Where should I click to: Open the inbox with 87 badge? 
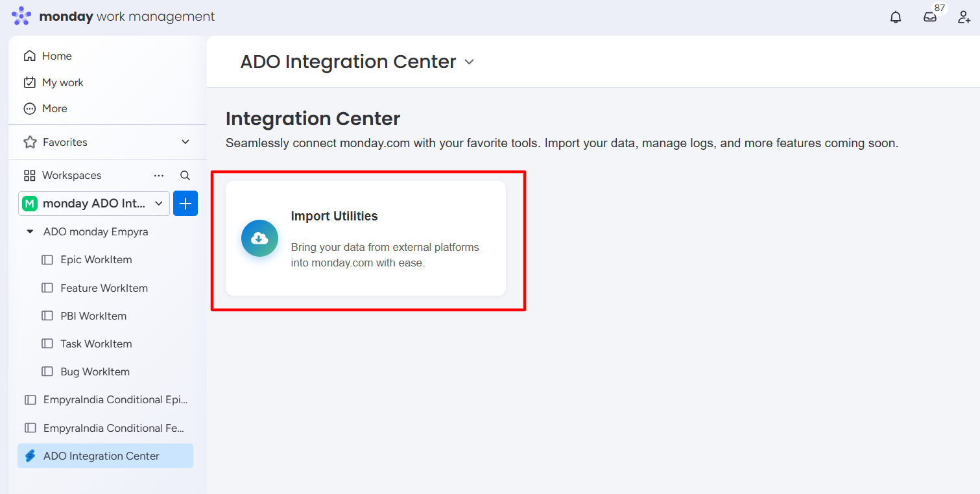point(930,17)
